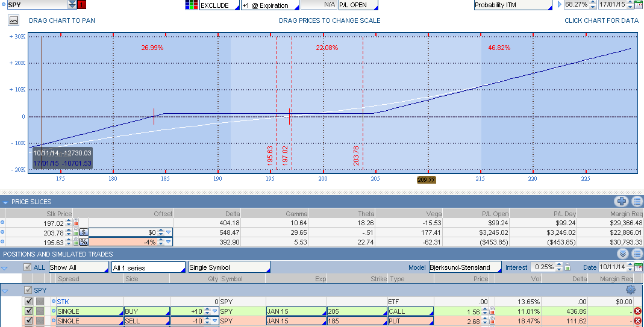Click the BUY side cell of 205 CALL
The height and width of the screenshot is (327, 644).
point(146,311)
